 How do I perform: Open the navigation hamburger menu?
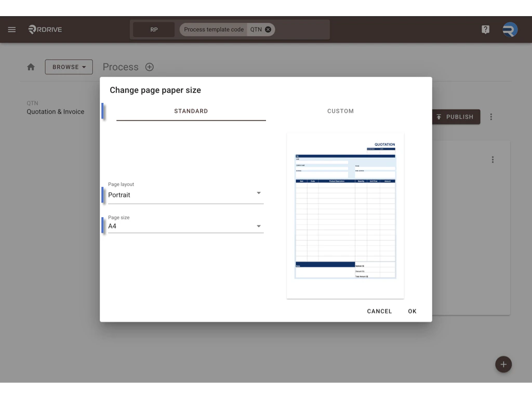point(11,29)
